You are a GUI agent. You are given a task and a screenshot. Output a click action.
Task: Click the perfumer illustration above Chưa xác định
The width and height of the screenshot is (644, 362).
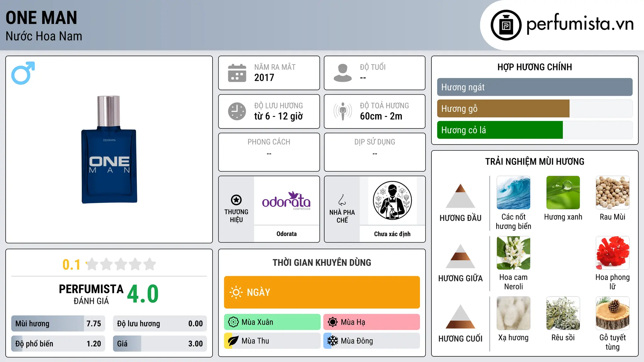392,200
